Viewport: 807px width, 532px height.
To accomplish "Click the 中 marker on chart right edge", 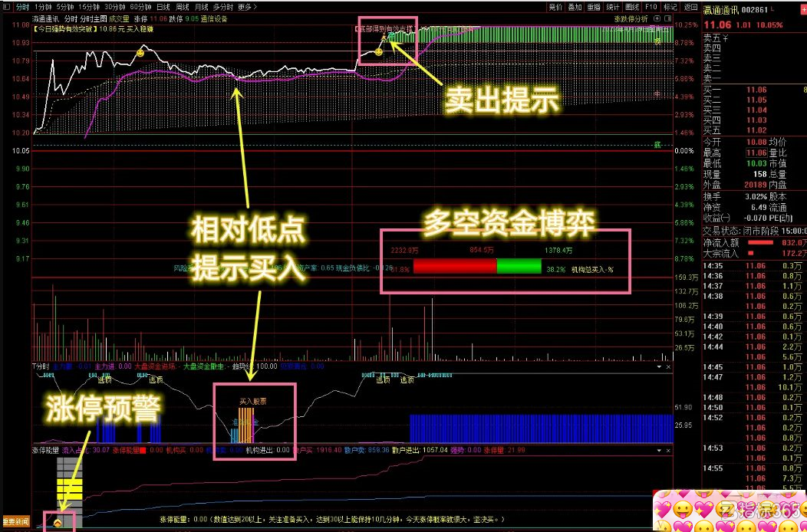I will coord(657,95).
